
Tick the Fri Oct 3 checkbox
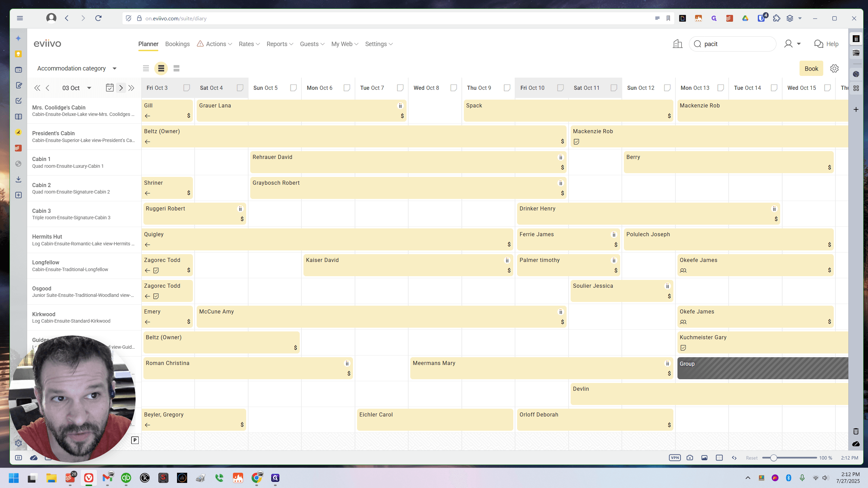coord(186,88)
